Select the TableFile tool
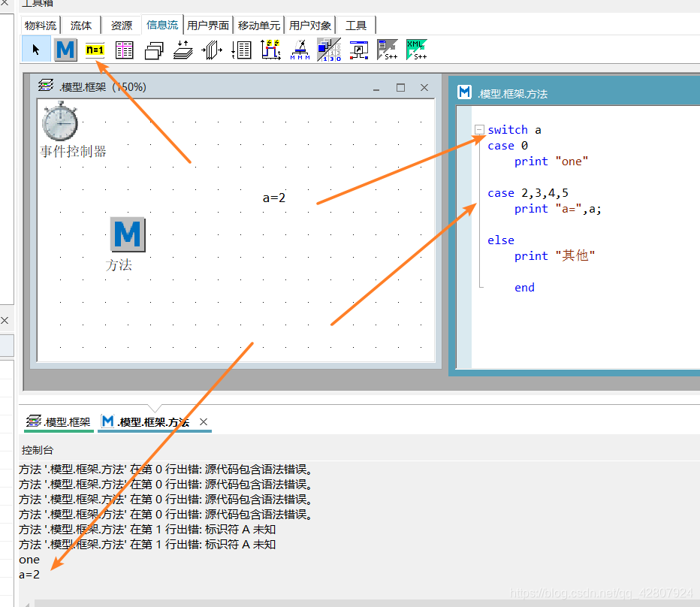The image size is (700, 607). (125, 50)
